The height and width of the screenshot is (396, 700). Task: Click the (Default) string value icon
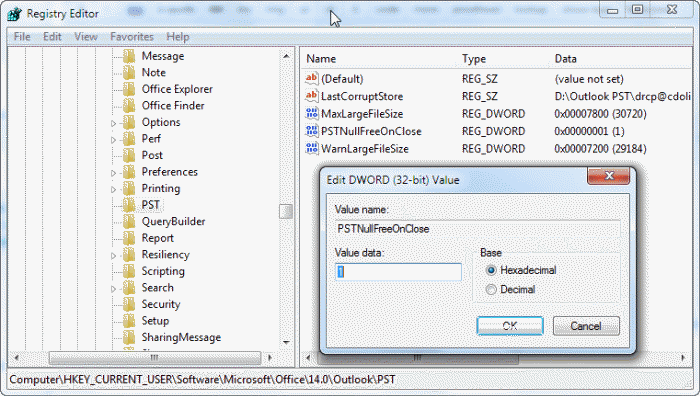pyautogui.click(x=312, y=78)
